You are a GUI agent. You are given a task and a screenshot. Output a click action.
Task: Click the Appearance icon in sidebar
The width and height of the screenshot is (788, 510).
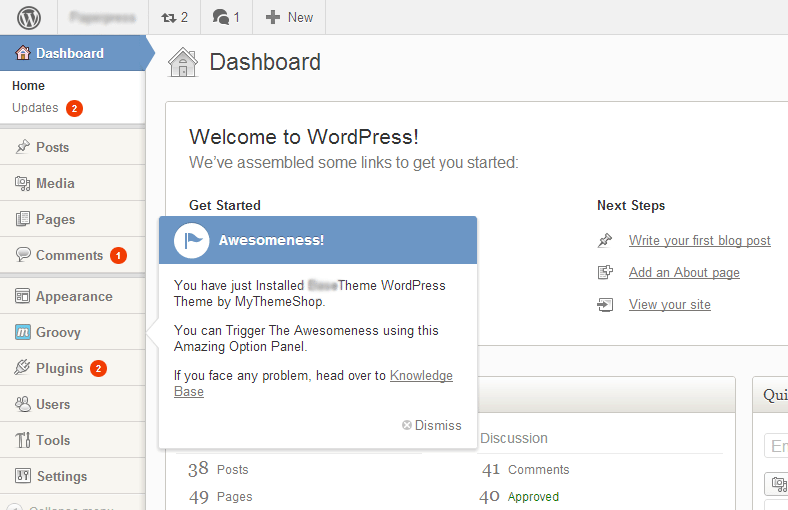23,296
